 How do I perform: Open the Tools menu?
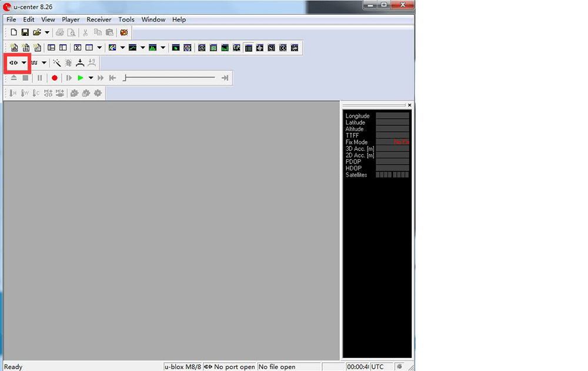(126, 19)
